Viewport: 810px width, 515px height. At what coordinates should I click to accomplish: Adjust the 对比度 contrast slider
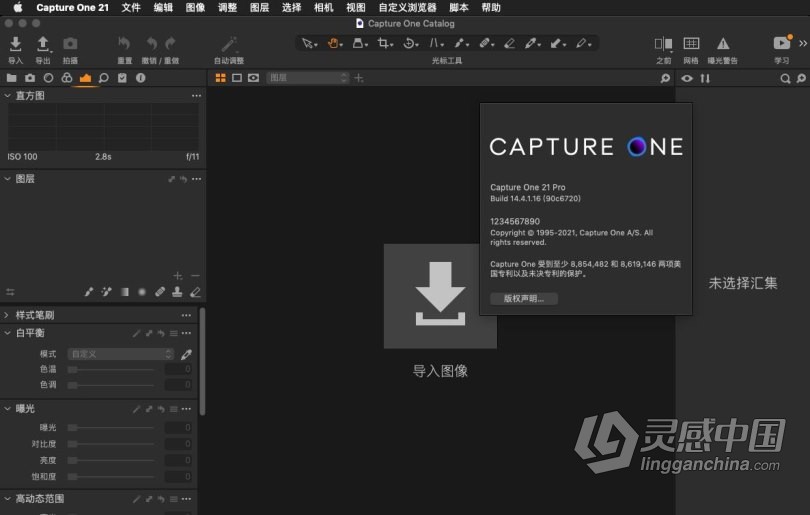click(x=113, y=444)
